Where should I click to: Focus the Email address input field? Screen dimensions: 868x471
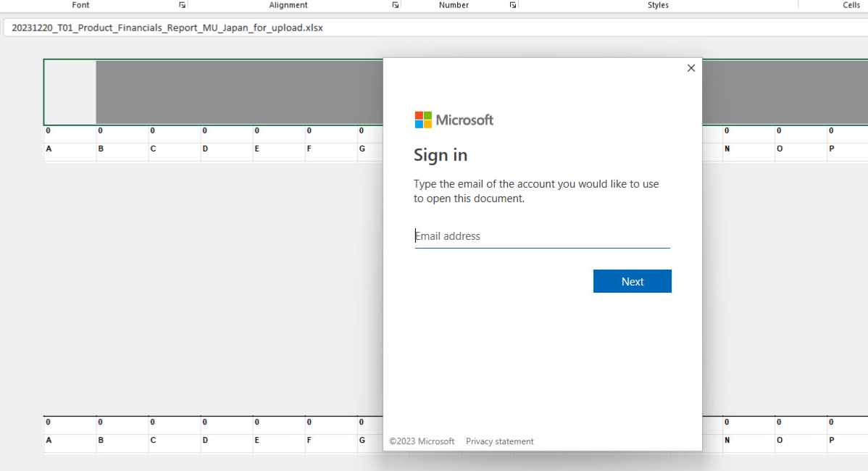click(542, 236)
